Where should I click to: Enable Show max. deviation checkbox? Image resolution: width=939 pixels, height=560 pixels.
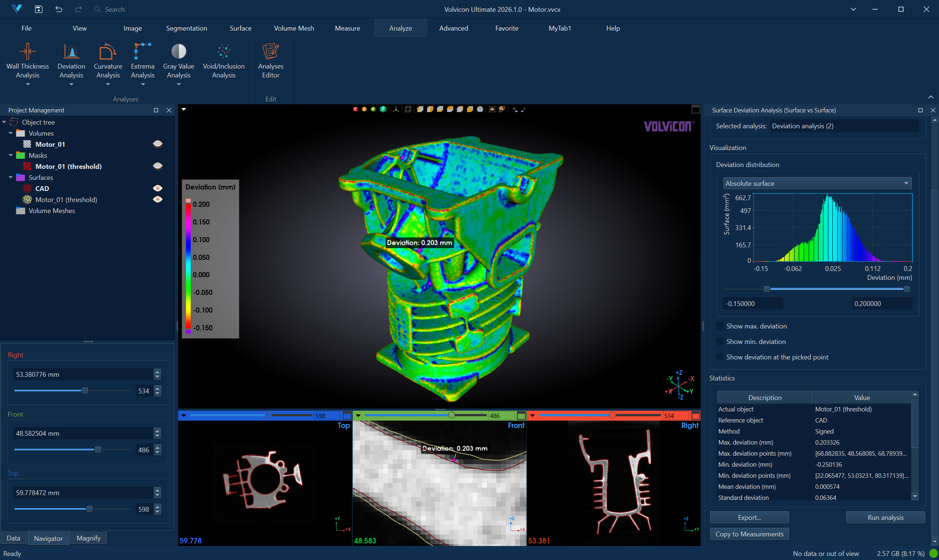click(720, 326)
